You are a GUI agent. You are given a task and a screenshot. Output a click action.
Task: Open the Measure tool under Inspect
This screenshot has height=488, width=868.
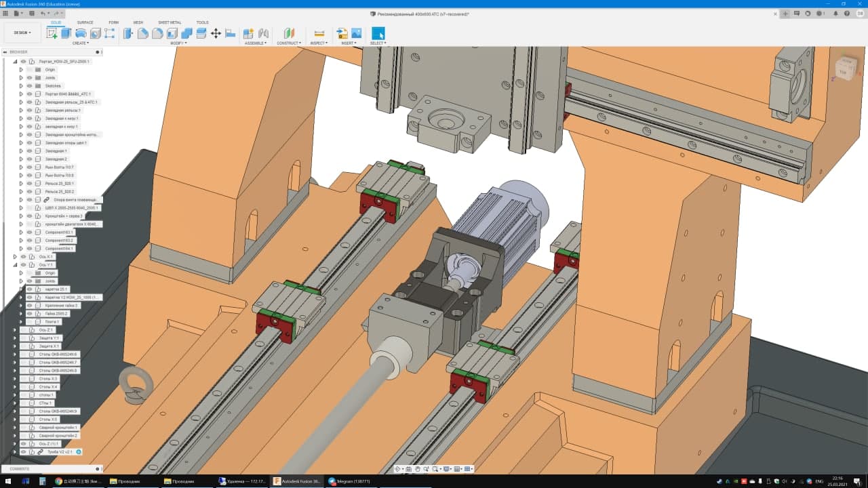coord(319,33)
